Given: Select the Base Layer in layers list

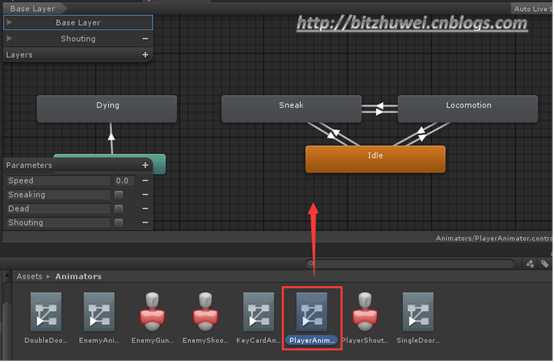Looking at the screenshot, I should 78,23.
